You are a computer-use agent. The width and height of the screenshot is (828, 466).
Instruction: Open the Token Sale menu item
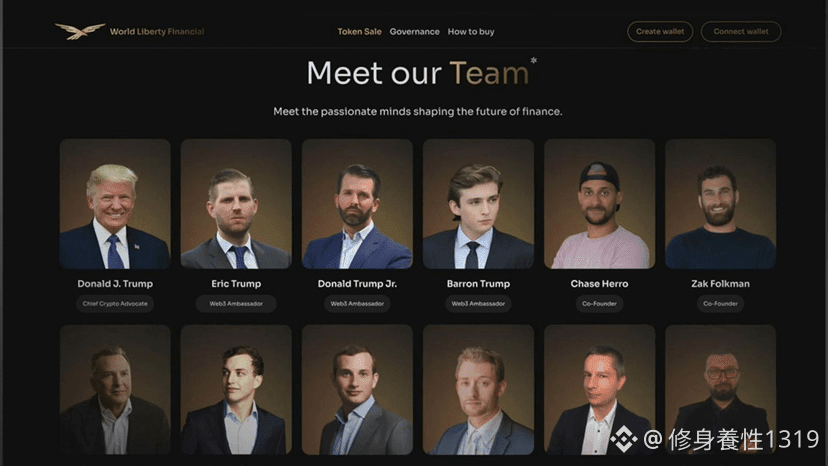click(359, 32)
